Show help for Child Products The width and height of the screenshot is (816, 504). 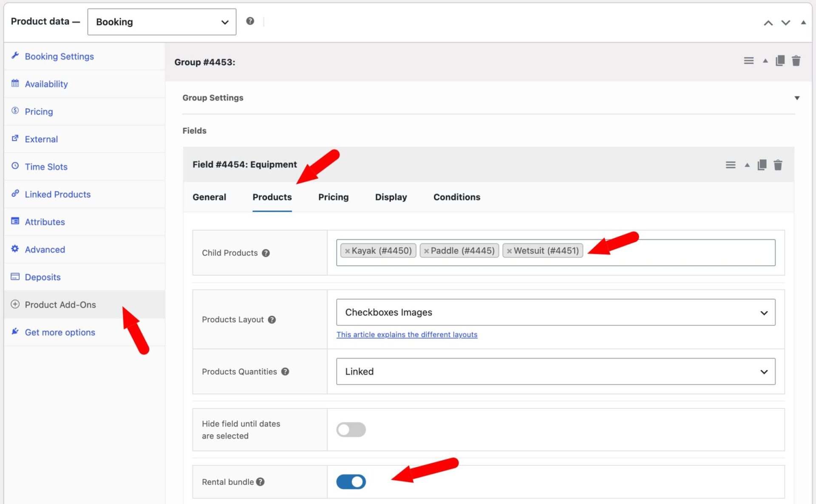[x=266, y=253]
